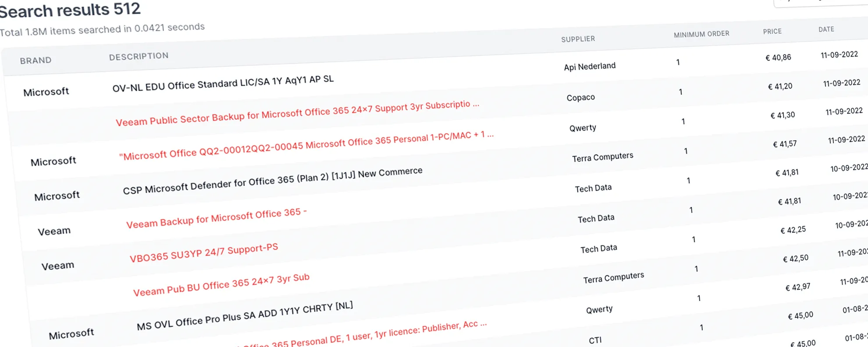Click the date in the Copaco row
This screenshot has width=868, height=347.
pyautogui.click(x=842, y=83)
